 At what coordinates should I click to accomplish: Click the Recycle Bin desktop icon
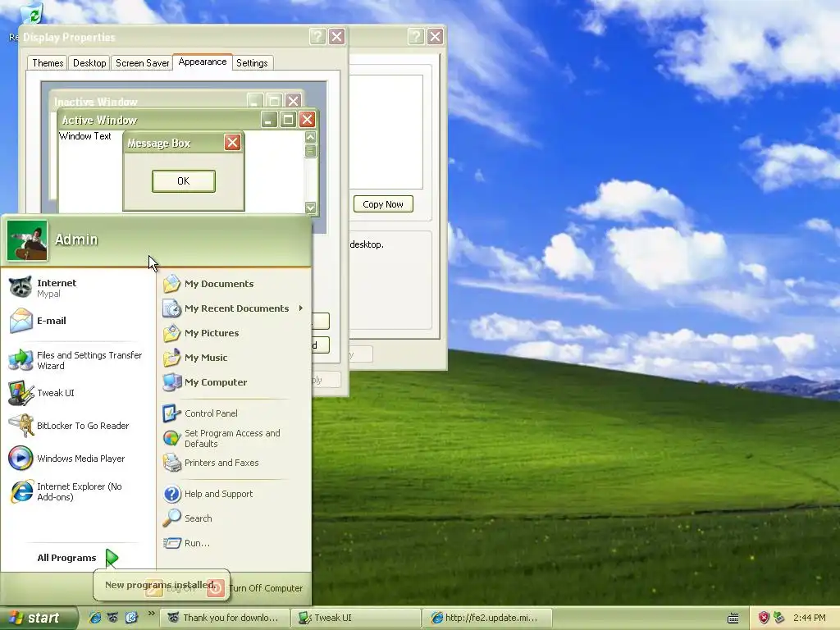[32, 13]
